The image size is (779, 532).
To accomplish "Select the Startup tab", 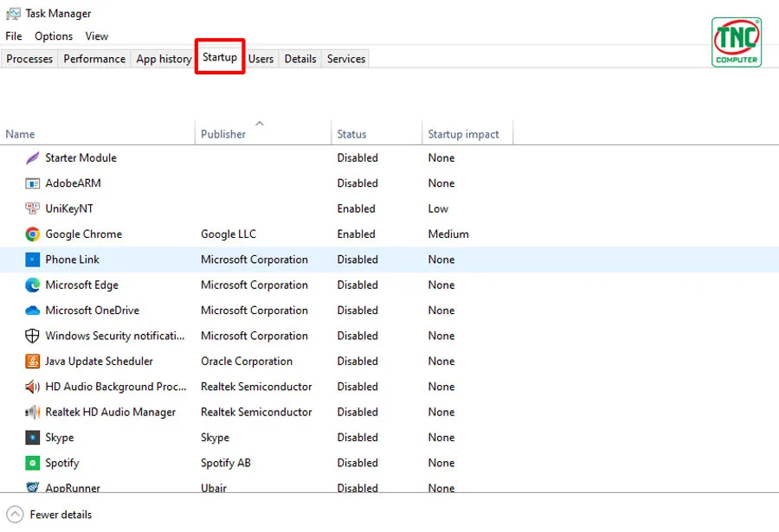I will 220,57.
